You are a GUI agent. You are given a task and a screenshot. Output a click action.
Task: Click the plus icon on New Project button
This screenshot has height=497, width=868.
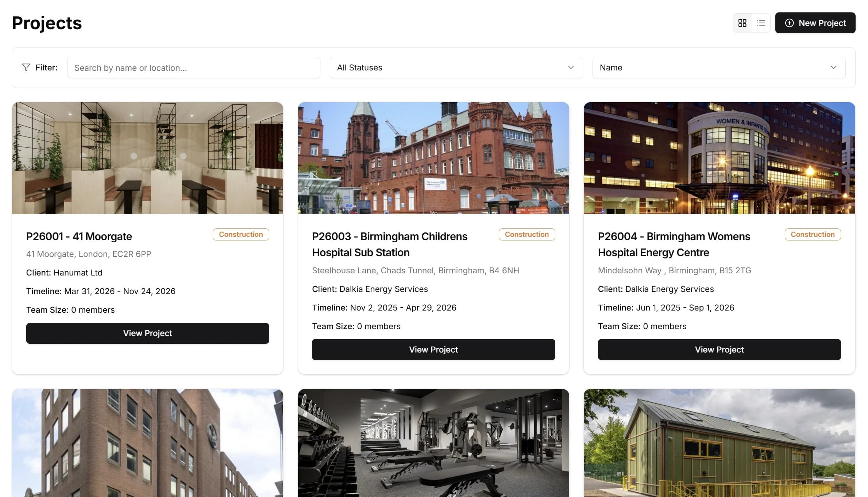[789, 23]
